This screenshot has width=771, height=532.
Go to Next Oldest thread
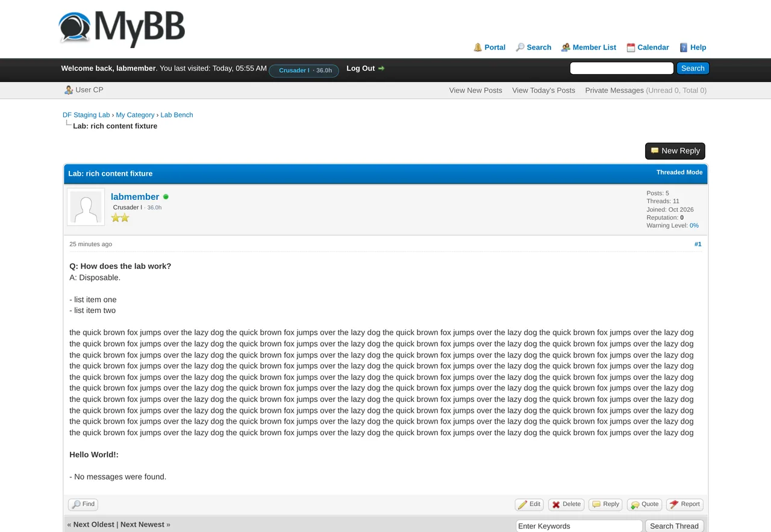[93, 525]
